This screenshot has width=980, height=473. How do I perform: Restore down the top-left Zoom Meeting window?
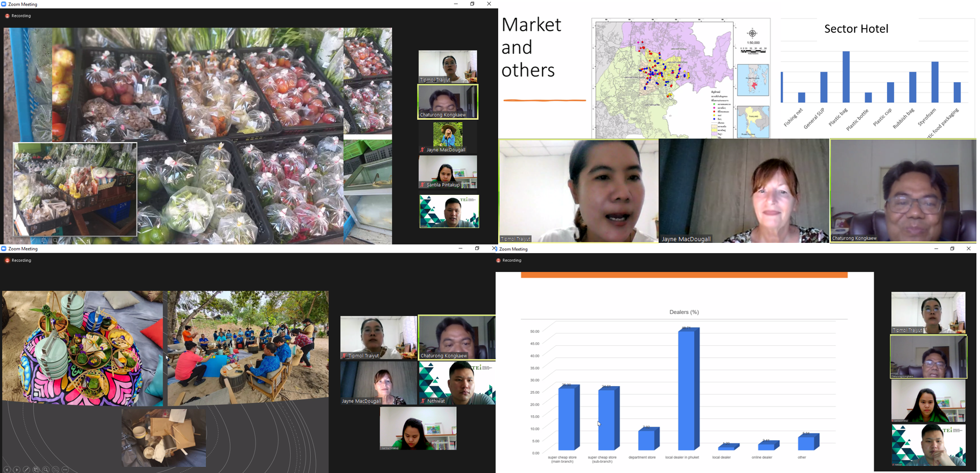472,4
